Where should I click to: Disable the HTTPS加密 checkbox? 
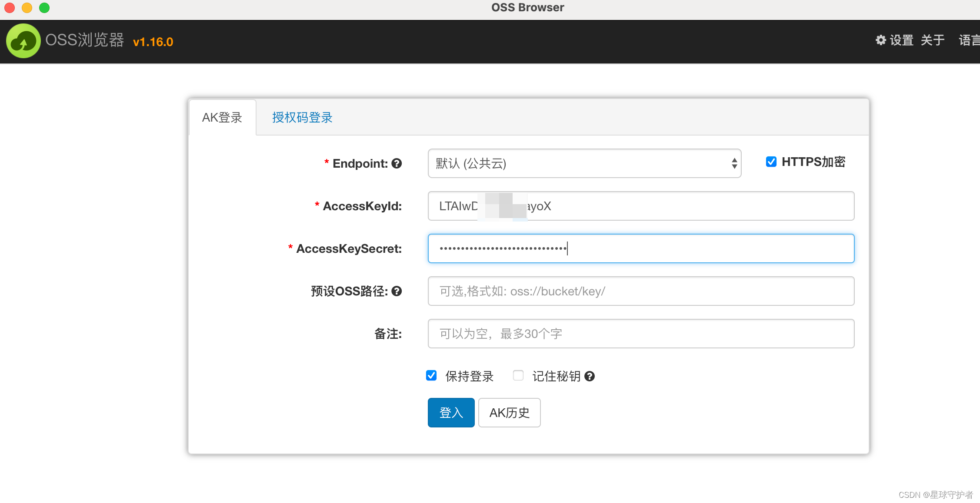(x=771, y=162)
